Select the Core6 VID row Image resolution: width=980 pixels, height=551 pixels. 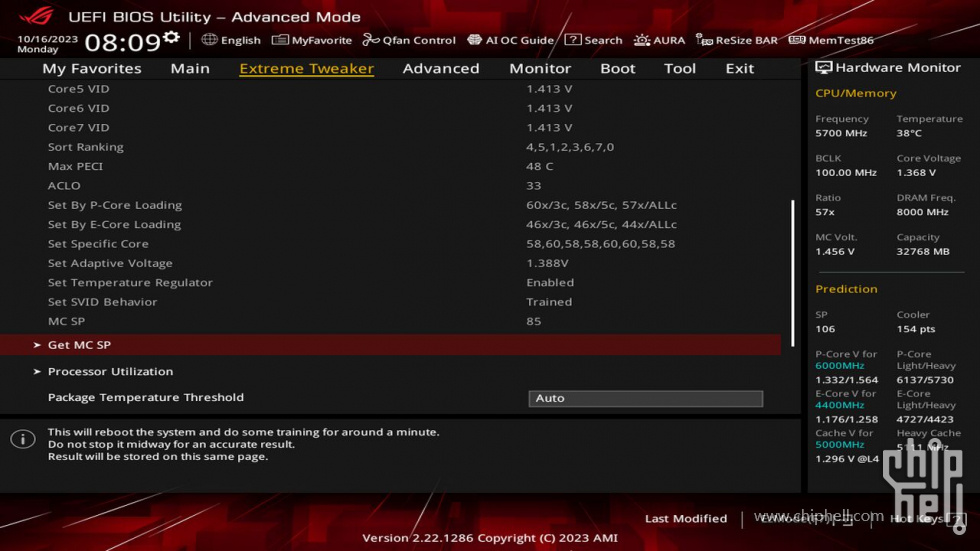[391, 108]
